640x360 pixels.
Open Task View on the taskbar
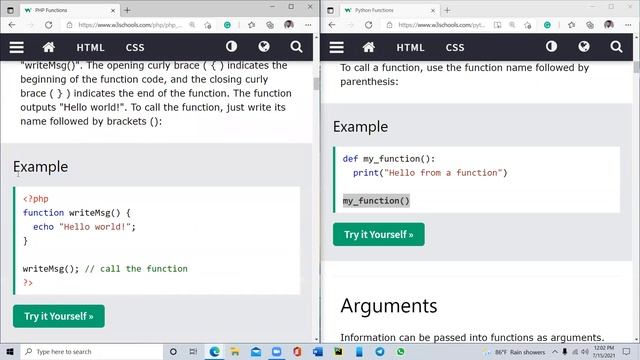[x=193, y=351]
